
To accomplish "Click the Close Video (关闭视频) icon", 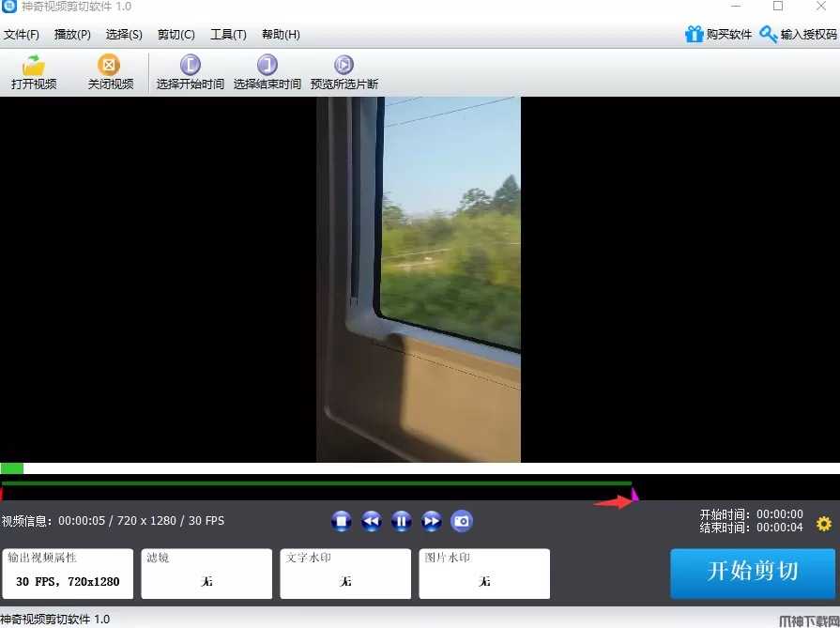I will pos(109,65).
